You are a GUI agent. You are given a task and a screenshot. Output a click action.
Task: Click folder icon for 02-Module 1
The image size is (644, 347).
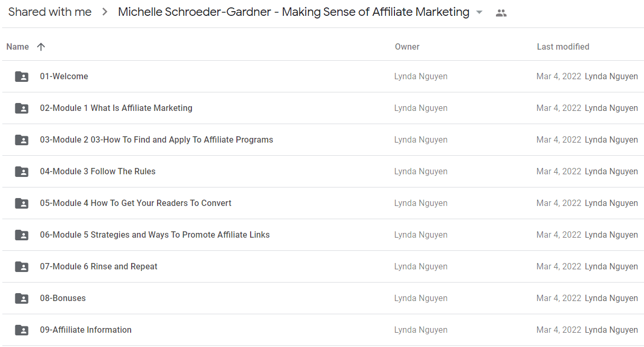22,108
